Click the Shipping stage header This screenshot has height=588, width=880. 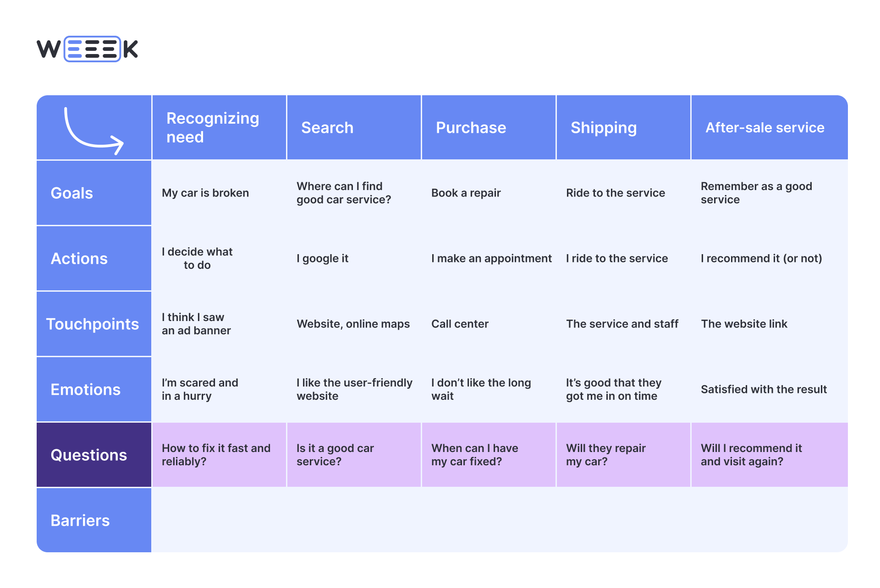603,127
